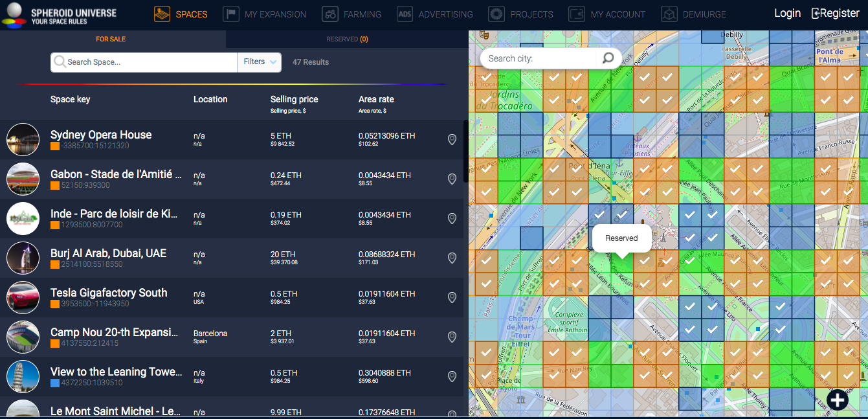Viewport: 868px width, 419px height.
Task: Open Burj Al Arab thumbnail
Action: (x=23, y=258)
